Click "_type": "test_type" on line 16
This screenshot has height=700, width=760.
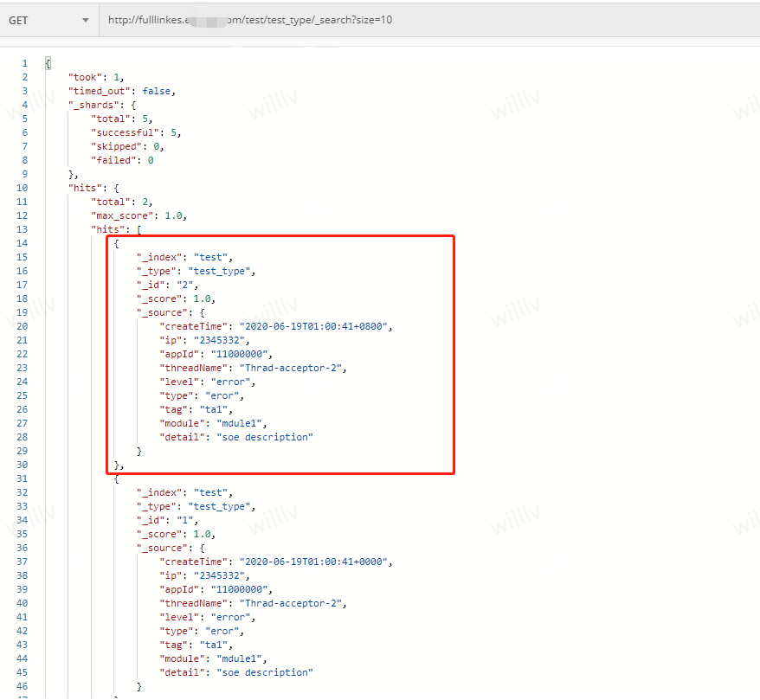196,272
